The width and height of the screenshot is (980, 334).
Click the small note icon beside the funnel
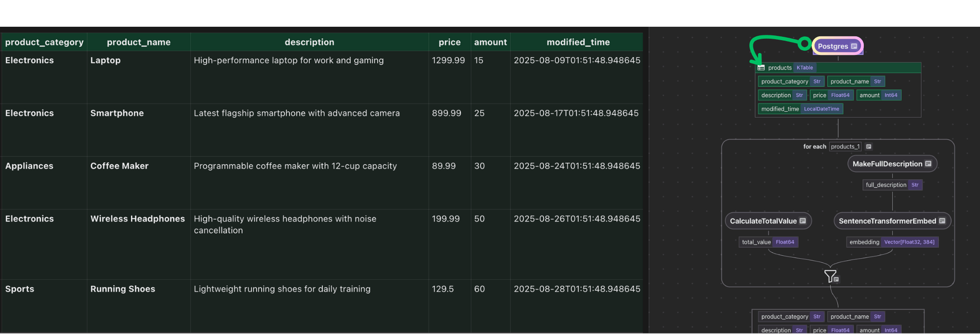point(837,280)
